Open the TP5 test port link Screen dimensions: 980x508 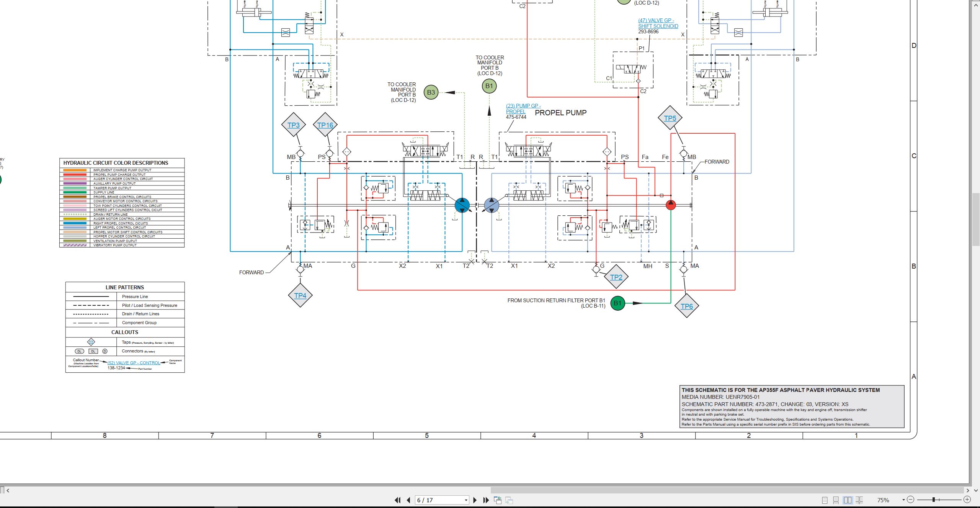670,118
